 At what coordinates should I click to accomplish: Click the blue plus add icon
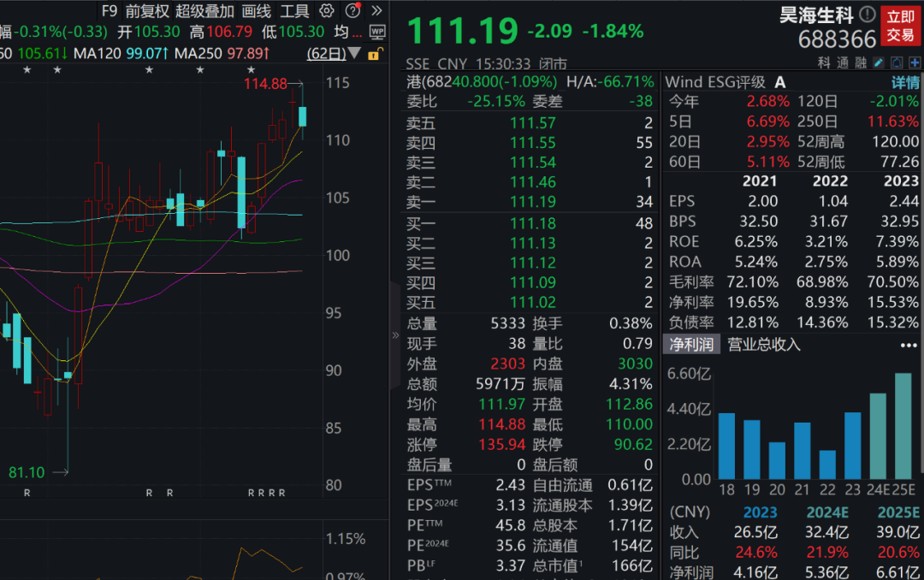click(915, 62)
